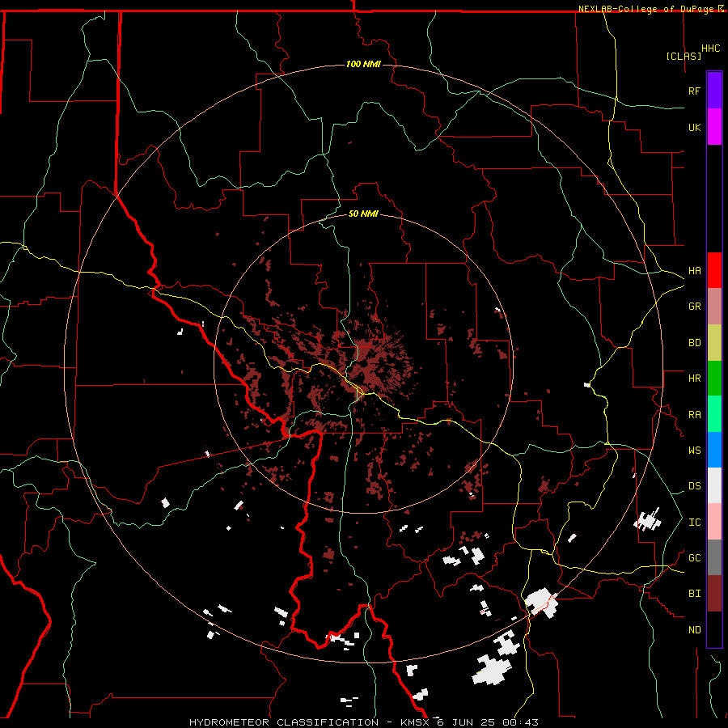
Task: Click the UK magenta legend swatch
Action: tap(714, 127)
